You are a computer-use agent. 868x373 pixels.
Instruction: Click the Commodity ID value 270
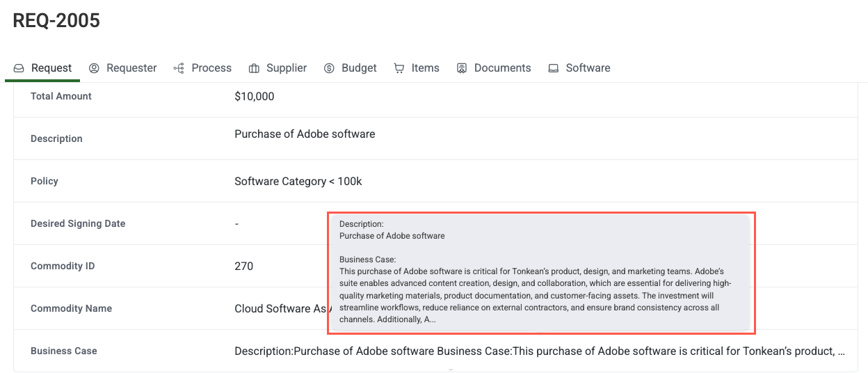coord(244,267)
